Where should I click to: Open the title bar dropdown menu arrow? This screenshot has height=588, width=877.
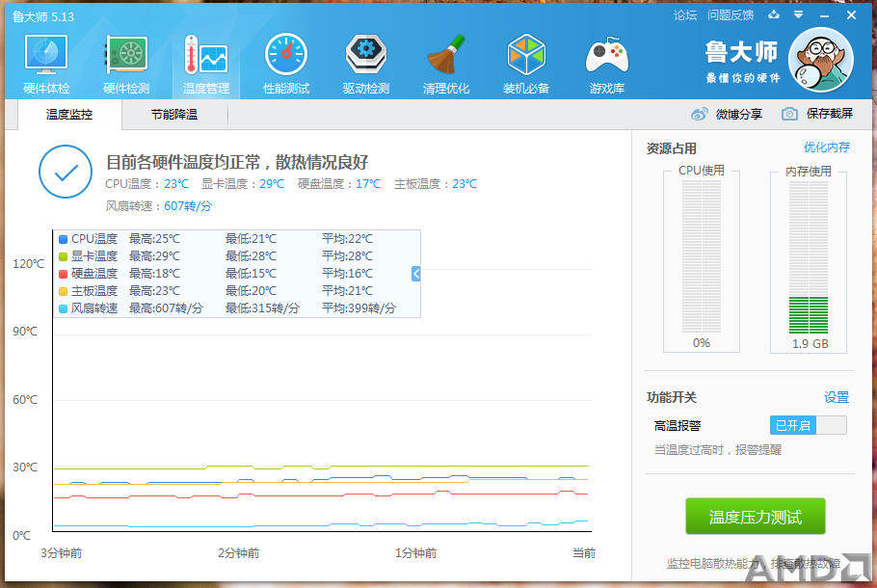pyautogui.click(x=799, y=14)
